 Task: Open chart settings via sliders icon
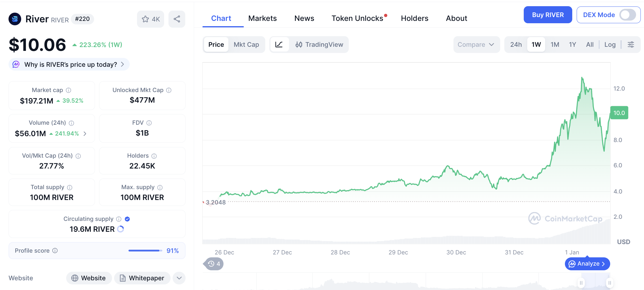pyautogui.click(x=631, y=44)
